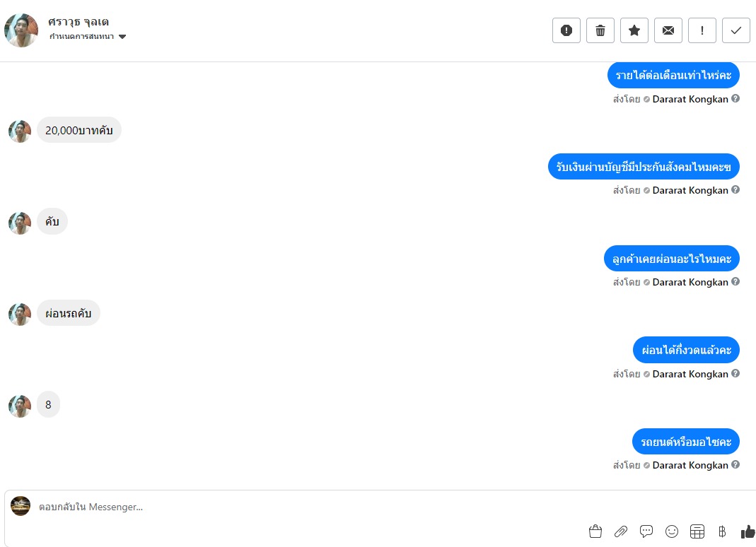Flag conversation with the exclamation mark button
This screenshot has height=547, width=756.
pyautogui.click(x=702, y=30)
